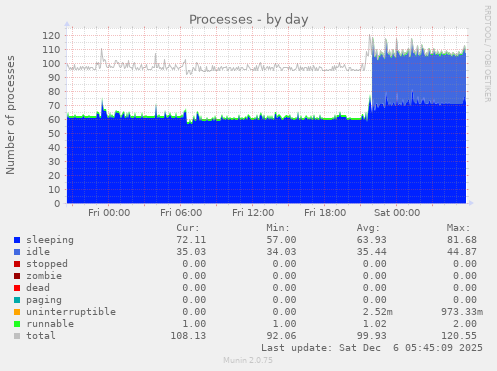Click the 'total' legend label

click(41, 336)
